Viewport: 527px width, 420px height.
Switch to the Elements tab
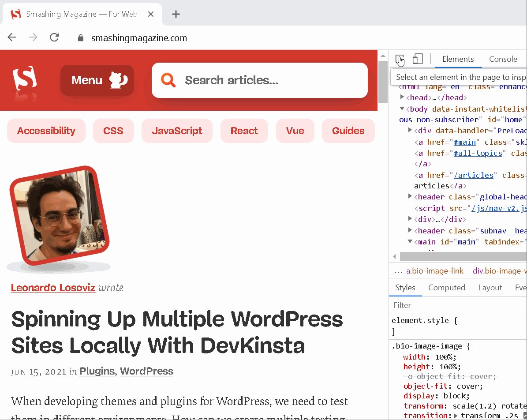(458, 59)
